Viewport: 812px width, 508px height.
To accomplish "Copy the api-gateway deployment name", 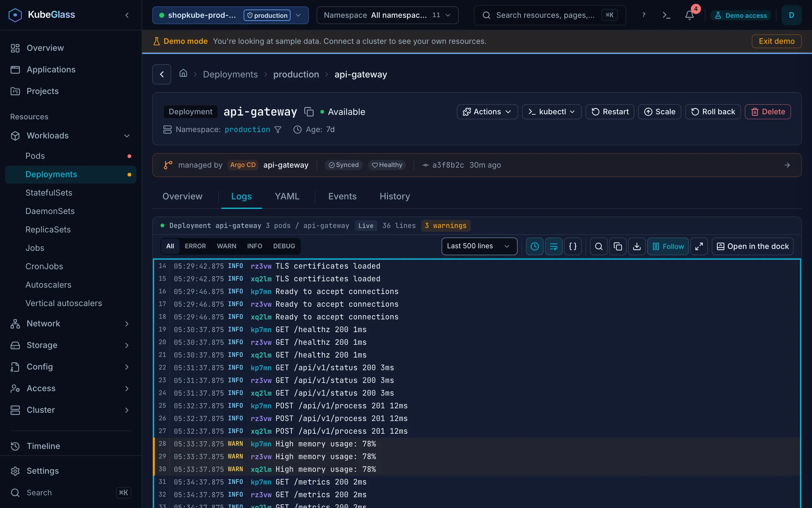I will pyautogui.click(x=309, y=111).
